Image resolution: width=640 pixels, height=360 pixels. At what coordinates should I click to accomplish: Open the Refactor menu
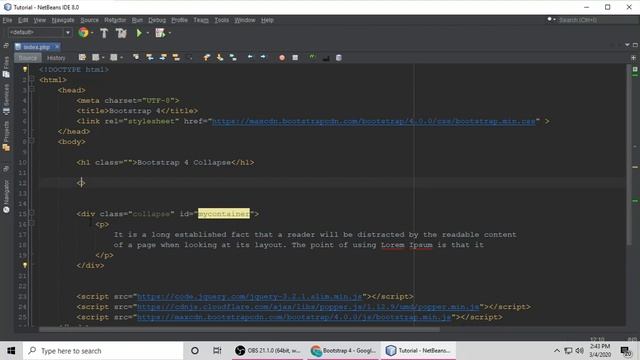pyautogui.click(x=115, y=20)
